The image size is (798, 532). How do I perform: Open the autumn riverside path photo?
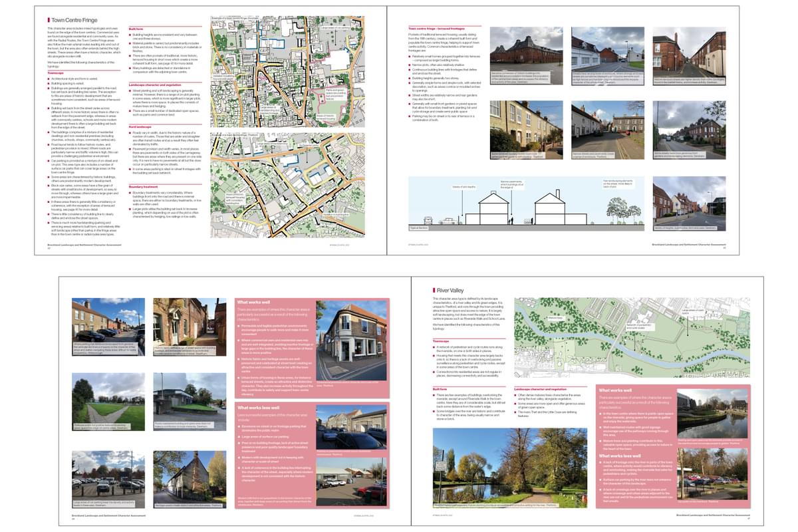pyautogui.click(x=509, y=460)
